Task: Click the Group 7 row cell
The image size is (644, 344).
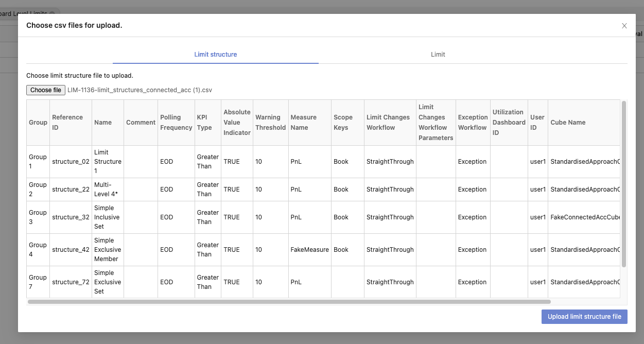Action: click(38, 282)
